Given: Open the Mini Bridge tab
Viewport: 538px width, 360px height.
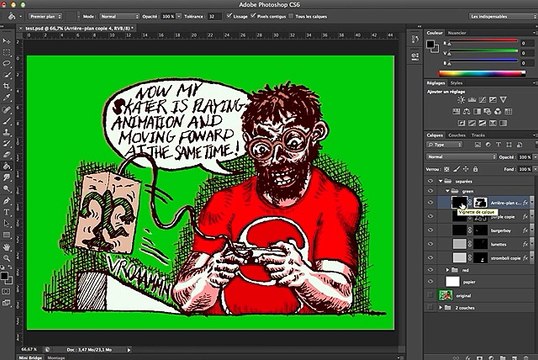Looking at the screenshot, I should point(31,357).
